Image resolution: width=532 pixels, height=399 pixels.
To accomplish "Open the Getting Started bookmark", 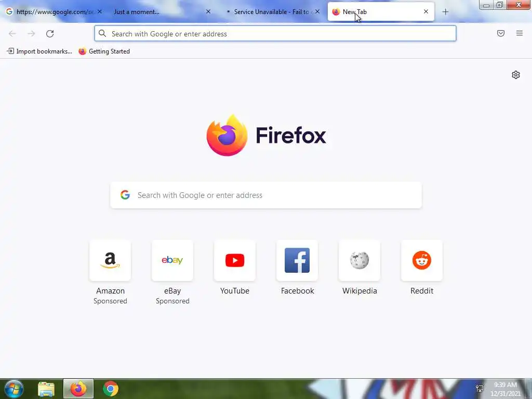I will 104,51.
